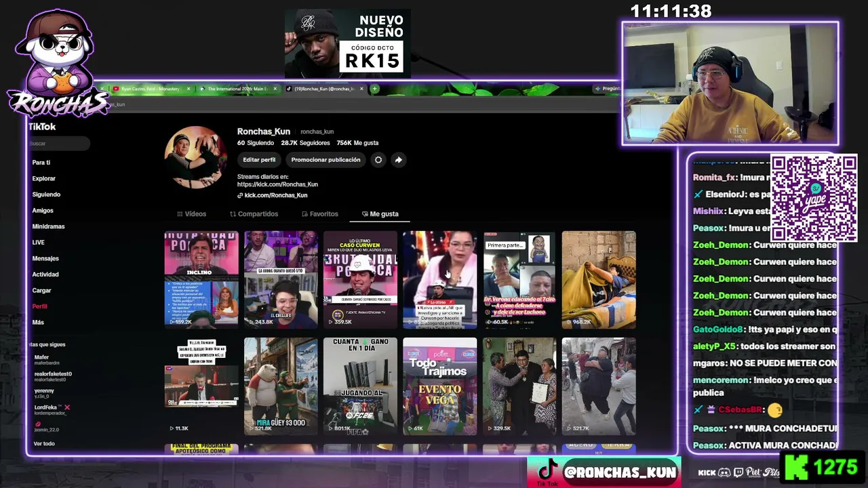Image resolution: width=868 pixels, height=488 pixels.
Task: Go to Para ti in TikTok sidebar
Action: click(x=41, y=163)
